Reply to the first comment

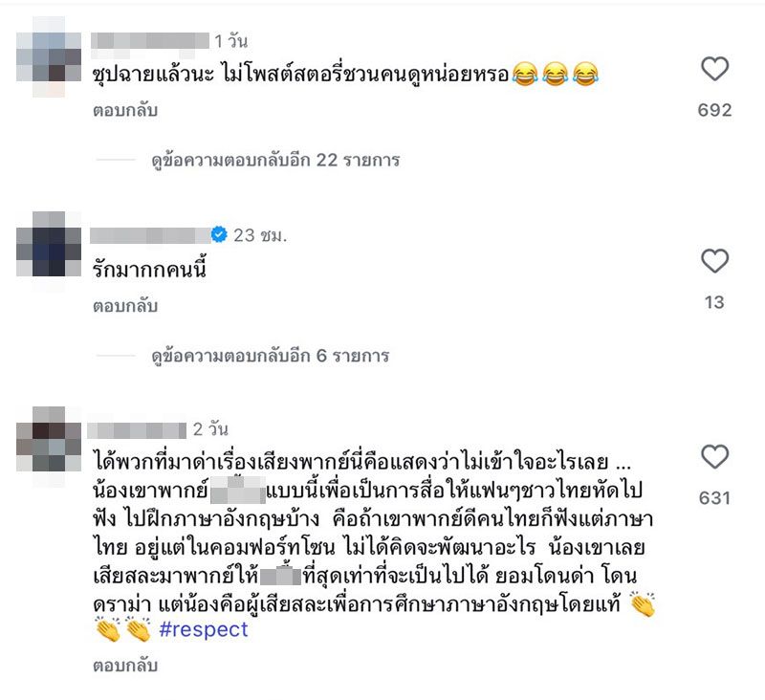125,111
